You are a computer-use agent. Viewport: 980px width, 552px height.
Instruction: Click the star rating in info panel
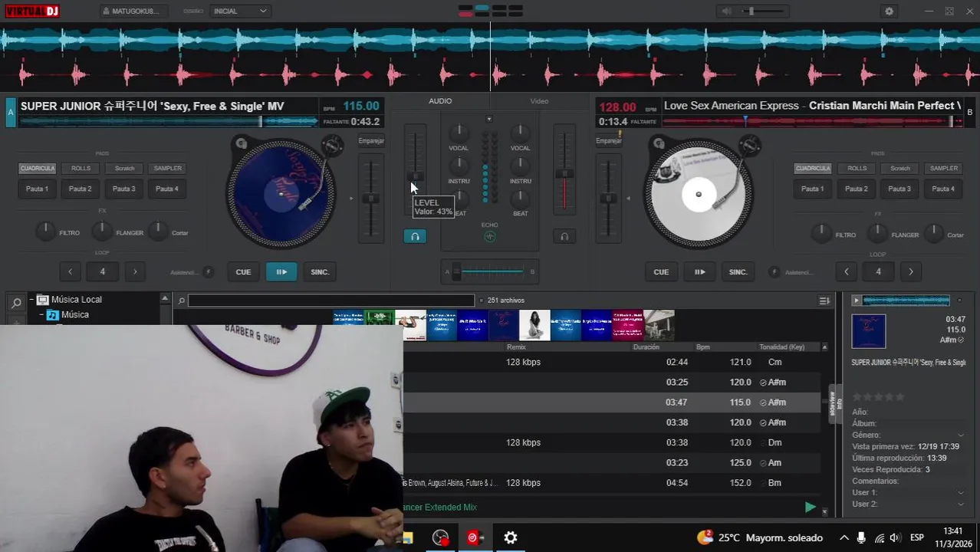[879, 396]
